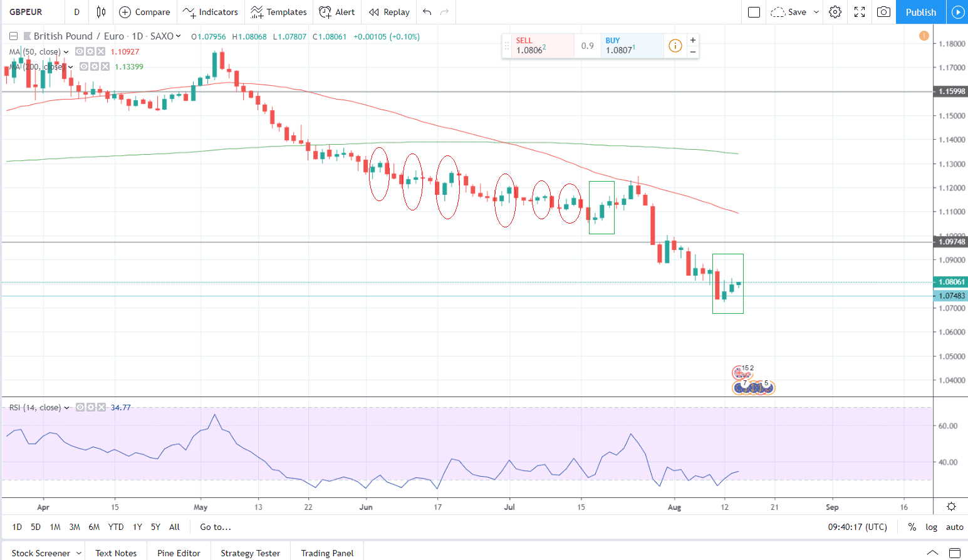This screenshot has width=968, height=560.
Task: Decrease order quantity with minus button
Action: tap(693, 52)
